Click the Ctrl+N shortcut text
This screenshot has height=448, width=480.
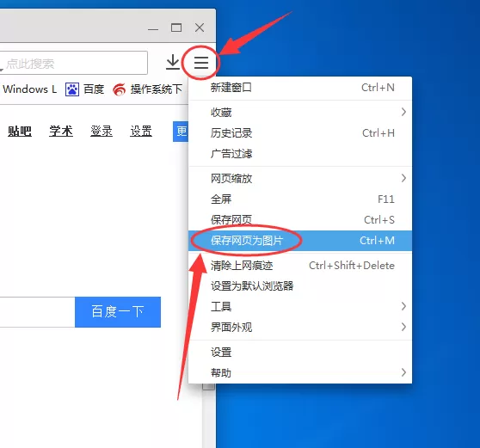click(x=378, y=88)
